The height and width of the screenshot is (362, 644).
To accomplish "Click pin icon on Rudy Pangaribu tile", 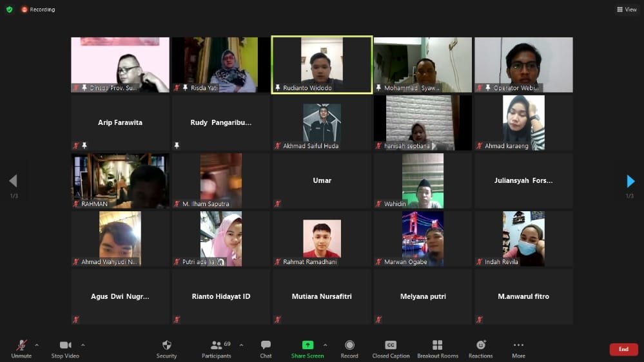I will pos(177,146).
